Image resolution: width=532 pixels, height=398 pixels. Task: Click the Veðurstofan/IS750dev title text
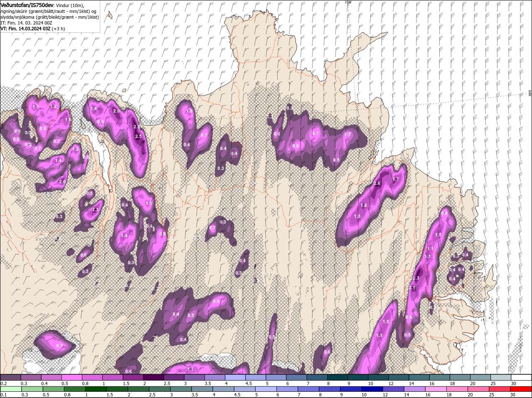tap(27, 5)
